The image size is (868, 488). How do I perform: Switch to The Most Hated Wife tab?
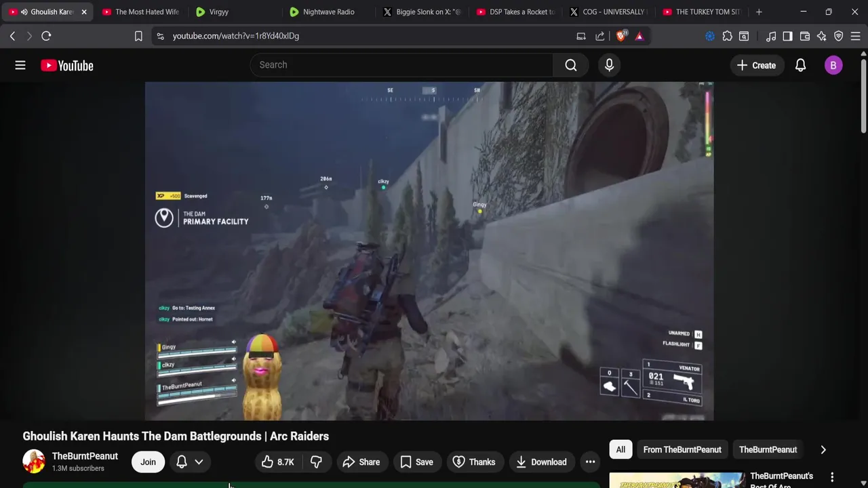click(x=141, y=12)
